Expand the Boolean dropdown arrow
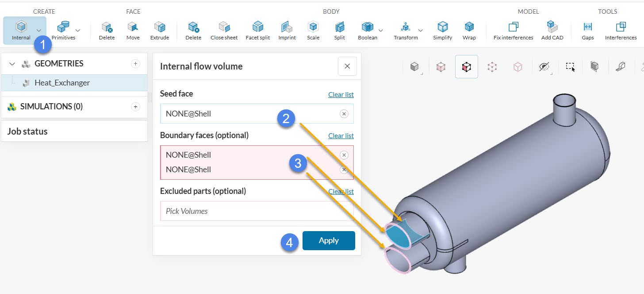Viewport: 644px width, 294px height. point(381,30)
